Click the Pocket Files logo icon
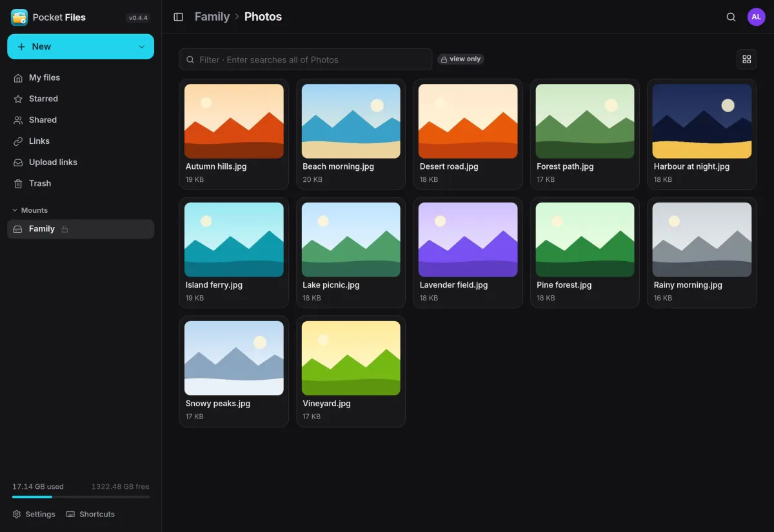 coord(19,17)
